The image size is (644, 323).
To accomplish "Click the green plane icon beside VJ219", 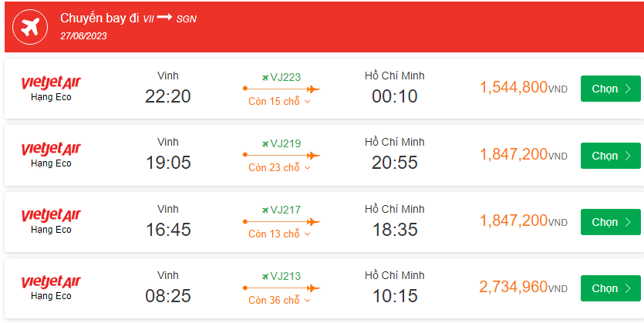I will pos(265,143).
